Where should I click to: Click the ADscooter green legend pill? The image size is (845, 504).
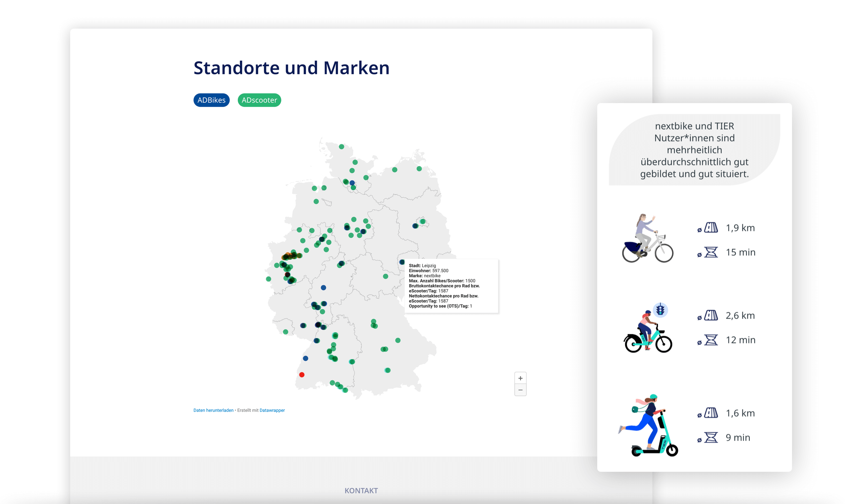click(x=259, y=100)
